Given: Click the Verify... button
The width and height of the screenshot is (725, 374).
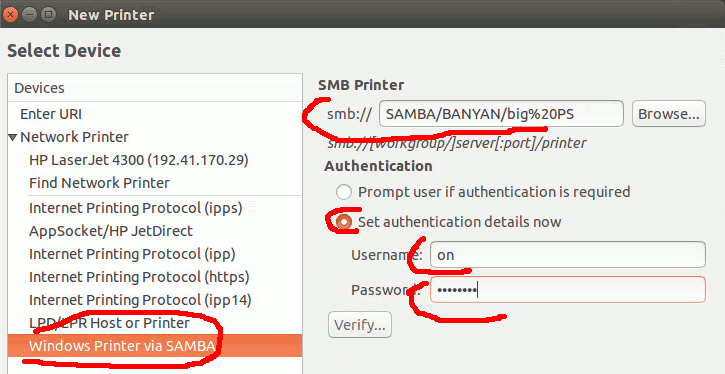Looking at the screenshot, I should tap(360, 325).
